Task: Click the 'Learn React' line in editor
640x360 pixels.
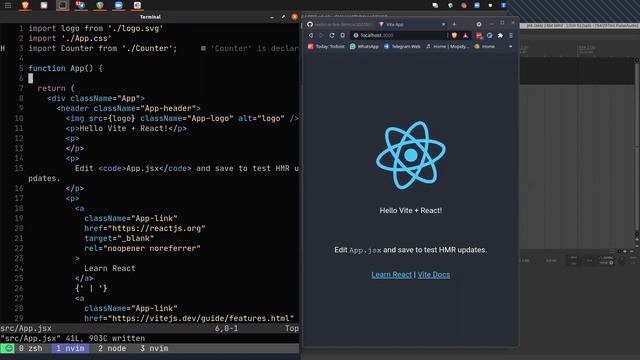Action: point(109,268)
